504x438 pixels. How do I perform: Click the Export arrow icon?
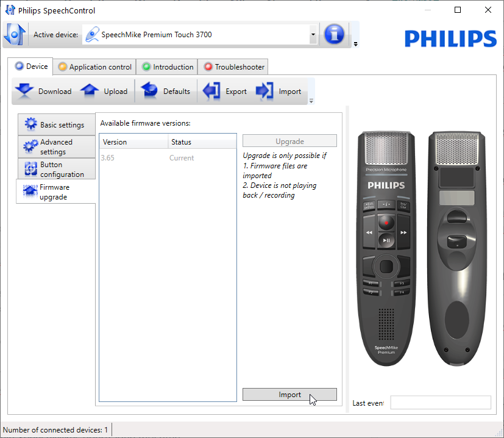click(x=211, y=91)
